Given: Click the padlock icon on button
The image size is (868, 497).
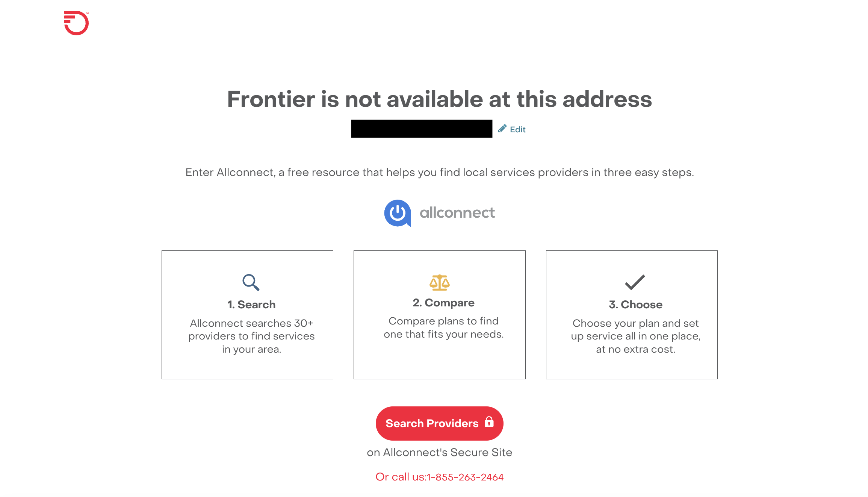Looking at the screenshot, I should (x=489, y=422).
